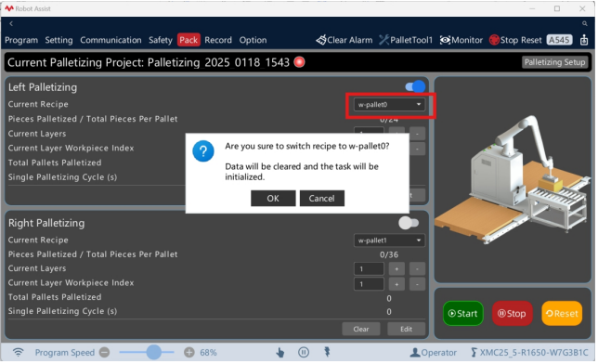
Task: Confirm recipe switch with OK
Action: tap(273, 199)
